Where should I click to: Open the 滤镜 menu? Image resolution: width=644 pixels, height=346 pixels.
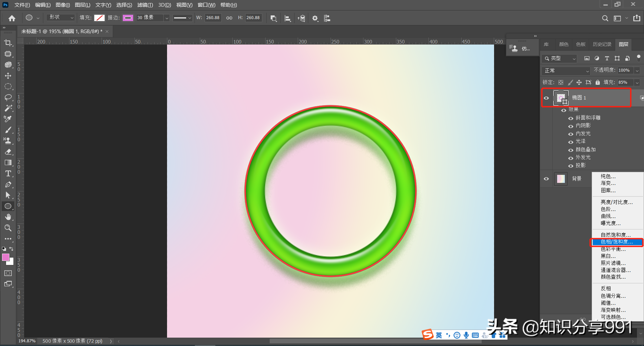click(145, 5)
